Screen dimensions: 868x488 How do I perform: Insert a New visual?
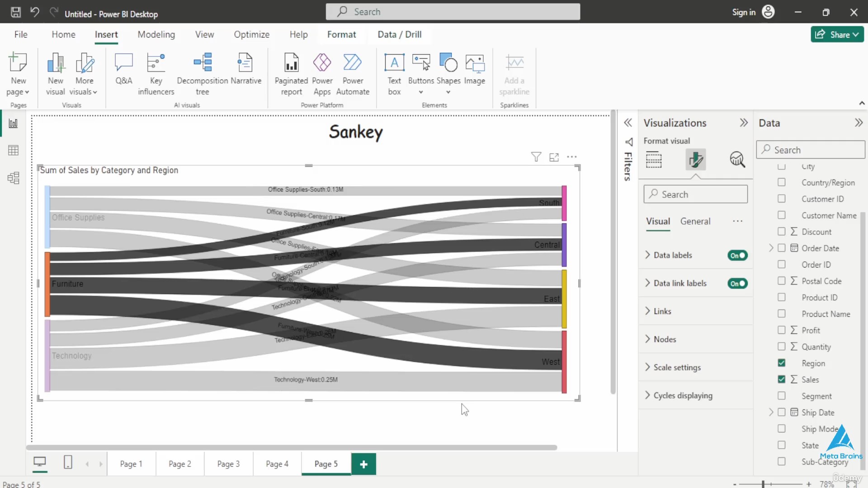pos(56,74)
